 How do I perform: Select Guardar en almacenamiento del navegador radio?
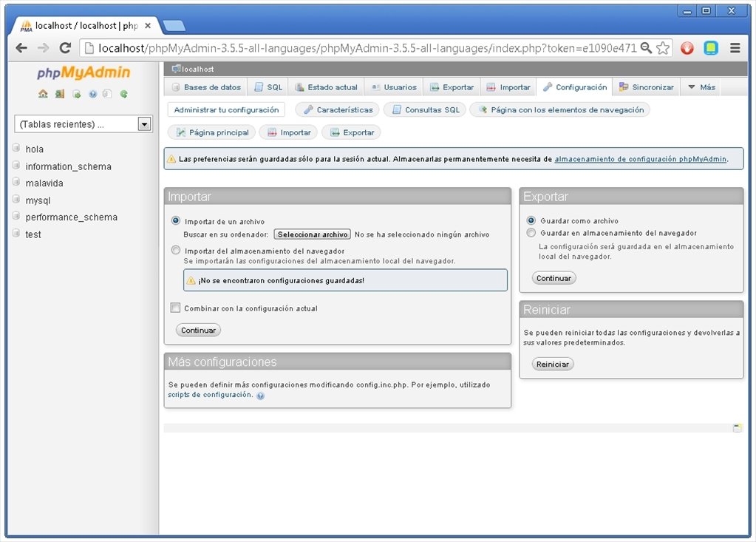(x=531, y=233)
